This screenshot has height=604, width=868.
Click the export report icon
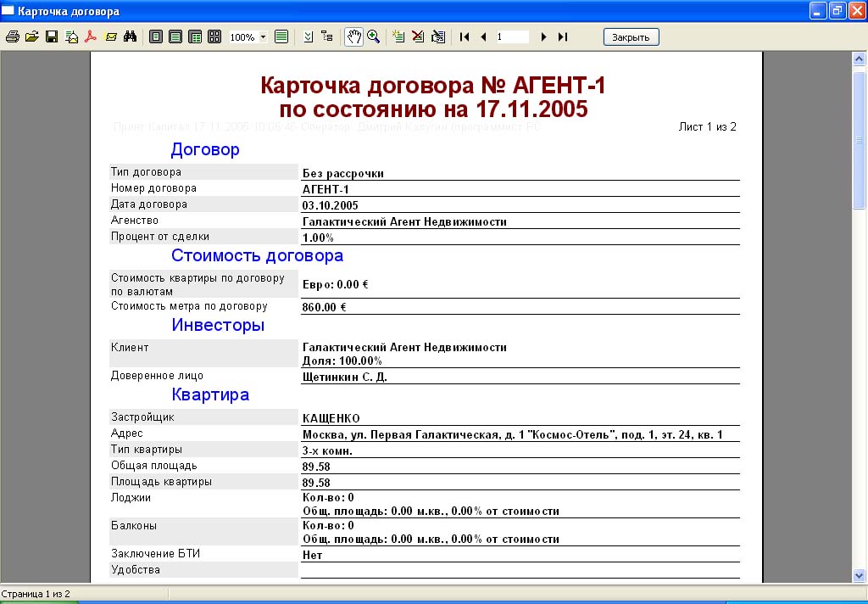click(x=72, y=37)
